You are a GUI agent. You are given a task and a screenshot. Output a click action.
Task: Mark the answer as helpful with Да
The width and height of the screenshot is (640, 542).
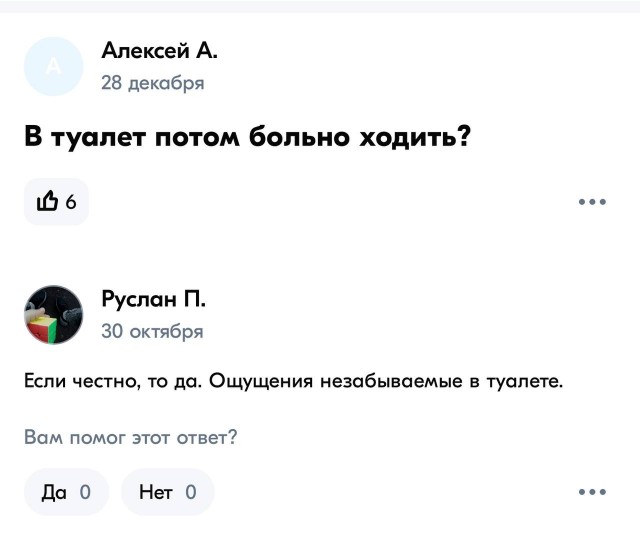[65, 492]
